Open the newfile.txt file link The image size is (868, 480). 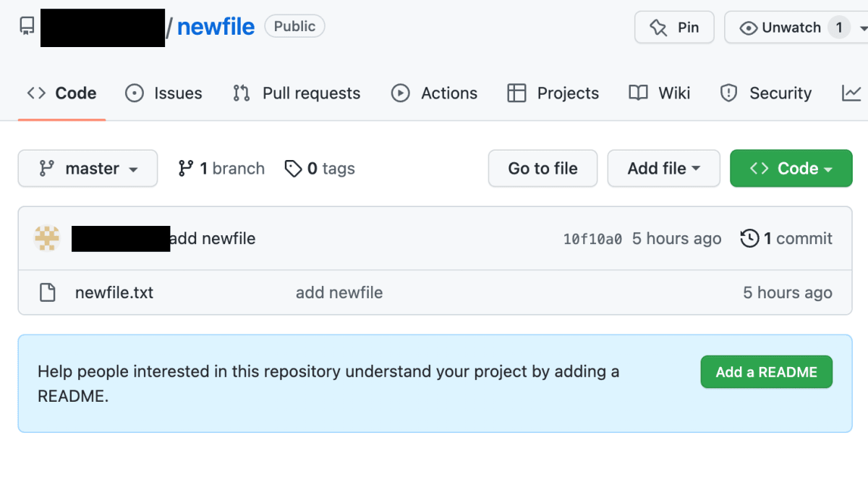point(114,292)
